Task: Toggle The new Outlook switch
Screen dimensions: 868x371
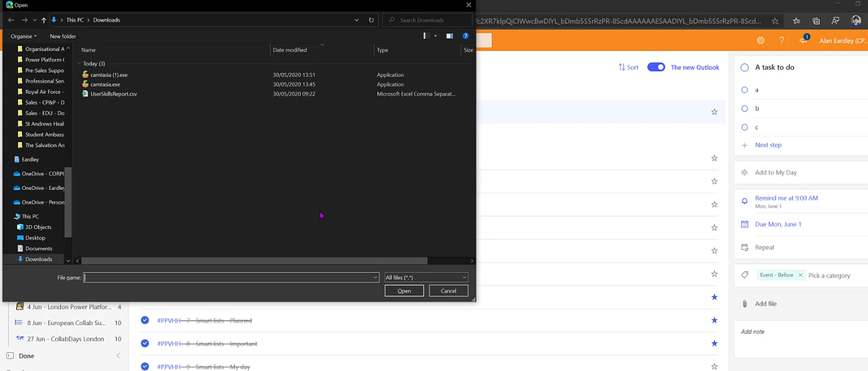Action: (x=656, y=67)
